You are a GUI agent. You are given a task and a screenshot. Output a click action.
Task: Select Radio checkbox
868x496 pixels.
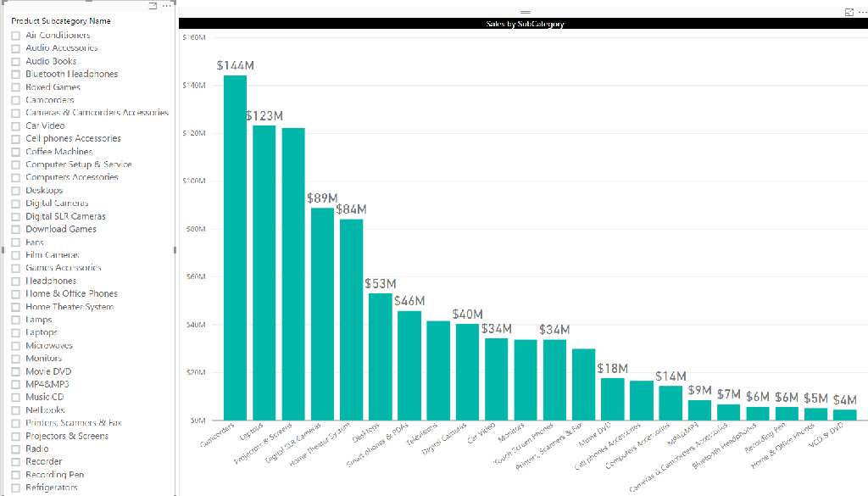click(15, 449)
